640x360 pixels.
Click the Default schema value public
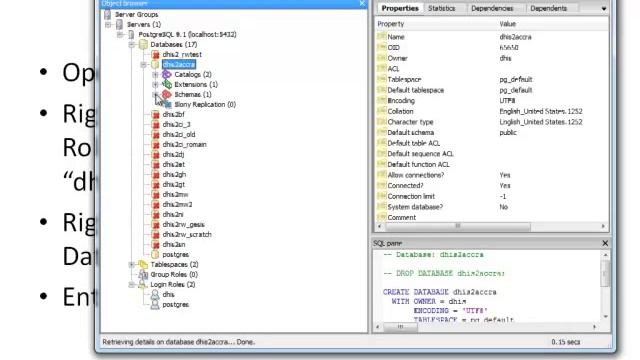[x=508, y=133]
